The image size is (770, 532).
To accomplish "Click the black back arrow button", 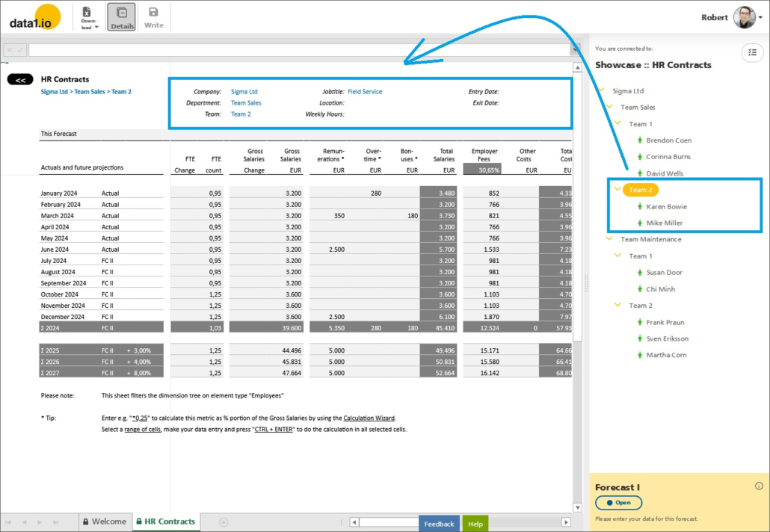I will tap(20, 79).
